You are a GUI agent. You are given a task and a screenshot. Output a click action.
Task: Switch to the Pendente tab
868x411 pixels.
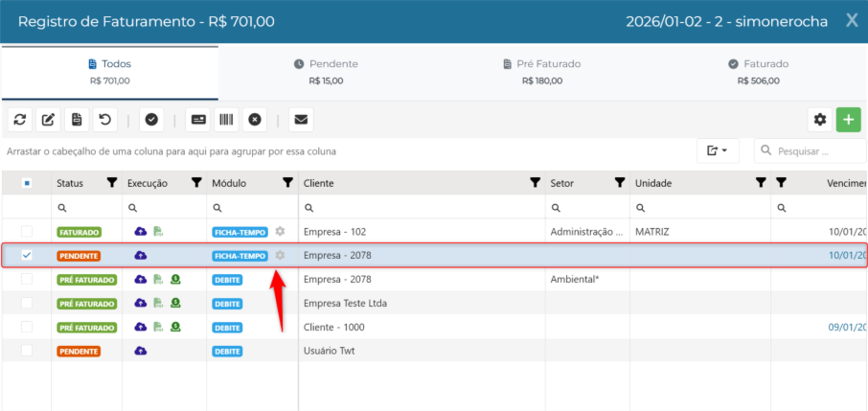coord(326,72)
